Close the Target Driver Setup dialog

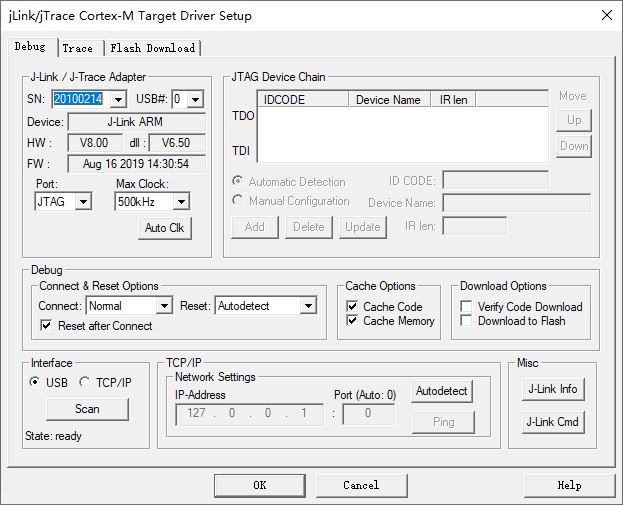point(607,15)
